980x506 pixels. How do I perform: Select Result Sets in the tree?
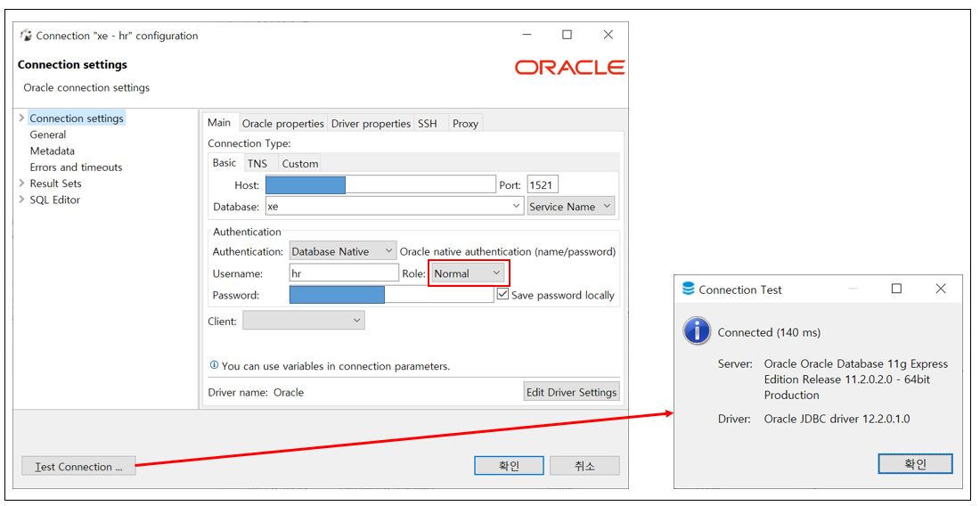[55, 183]
